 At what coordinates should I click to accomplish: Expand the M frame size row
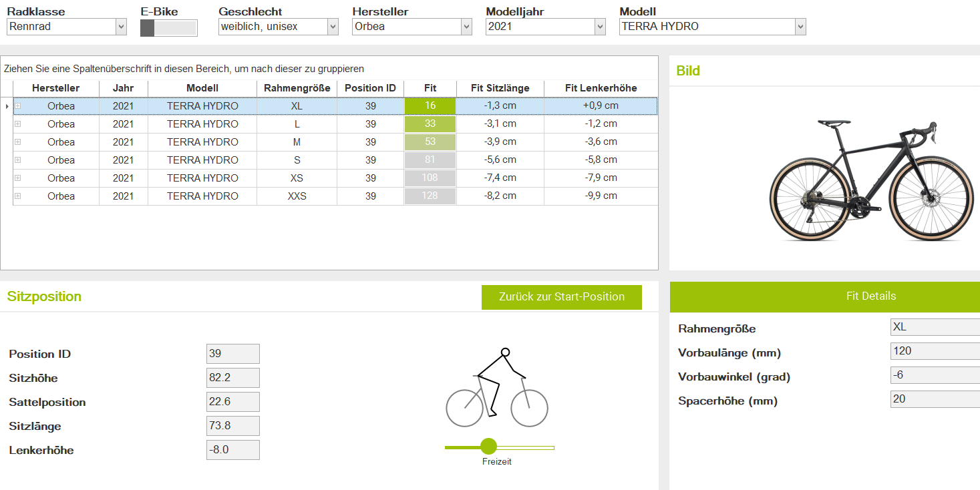pos(18,142)
